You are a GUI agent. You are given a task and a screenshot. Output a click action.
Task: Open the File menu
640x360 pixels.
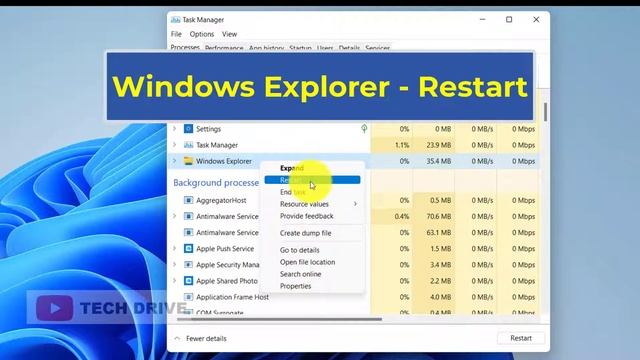176,34
